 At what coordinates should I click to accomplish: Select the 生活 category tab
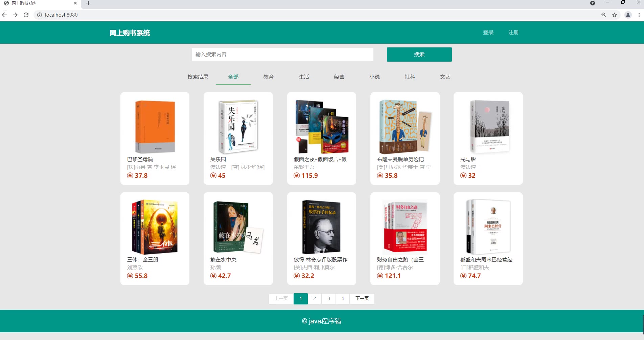click(x=304, y=77)
